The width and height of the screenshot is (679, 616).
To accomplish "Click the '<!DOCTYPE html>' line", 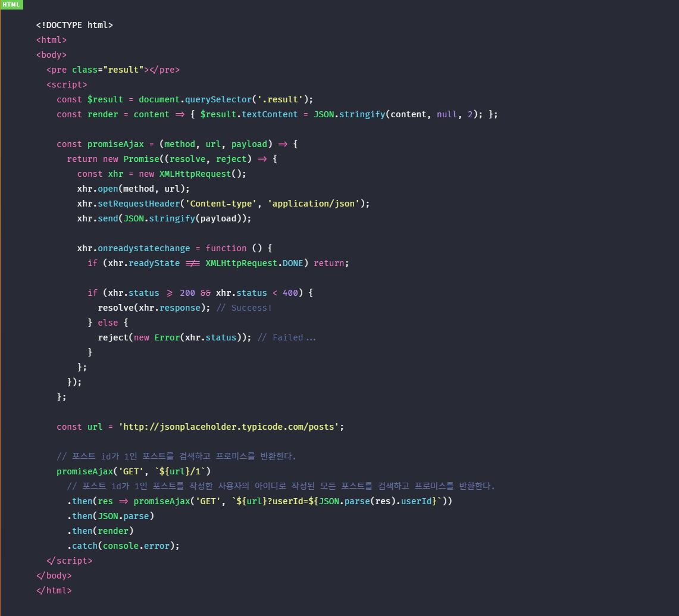I will click(x=74, y=25).
